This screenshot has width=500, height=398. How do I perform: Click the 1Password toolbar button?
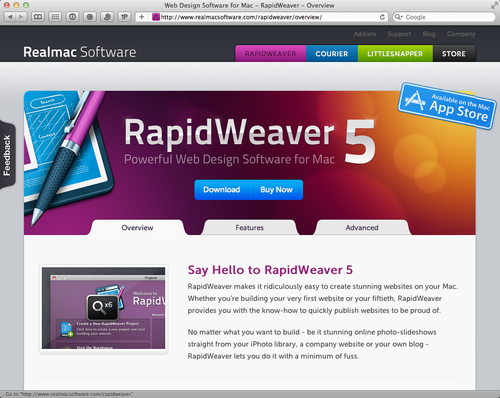124,17
